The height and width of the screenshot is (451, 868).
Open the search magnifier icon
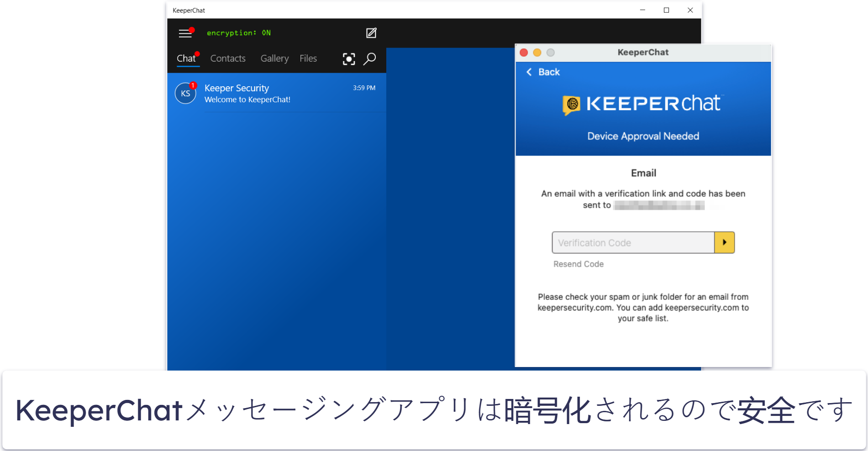point(369,59)
